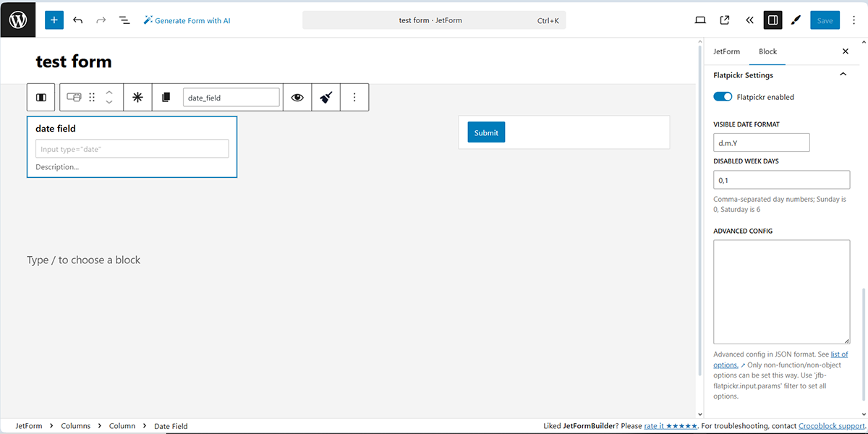Edit the Disabled Week Days field

782,180
